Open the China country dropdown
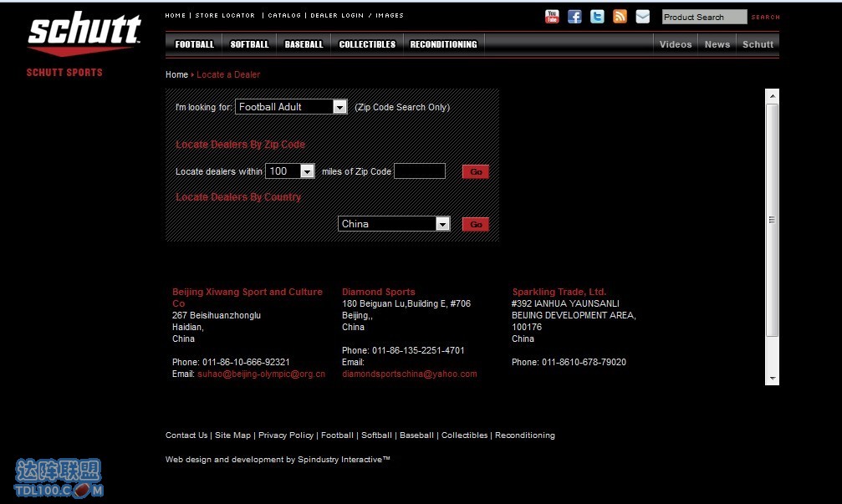The width and height of the screenshot is (842, 504). (x=394, y=224)
